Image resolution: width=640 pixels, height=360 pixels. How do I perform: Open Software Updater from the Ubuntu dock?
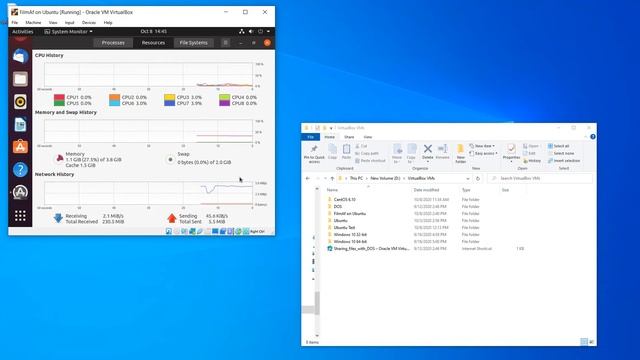click(x=20, y=192)
